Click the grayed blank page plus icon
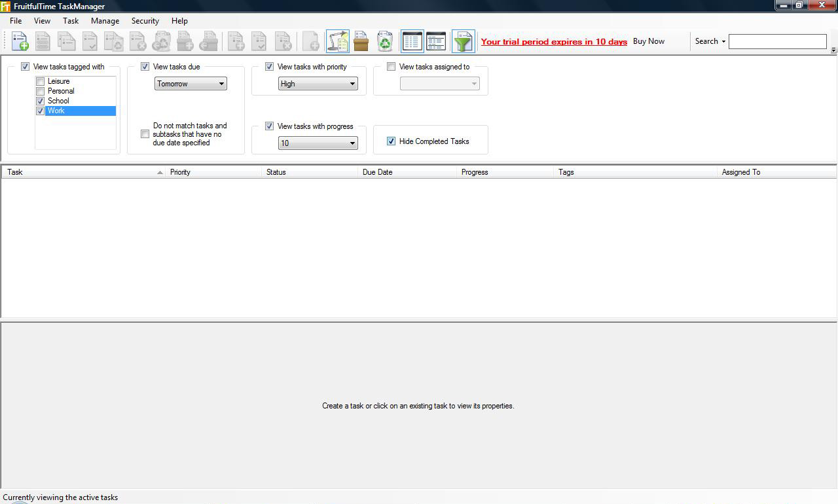This screenshot has height=504, width=838. click(x=311, y=41)
